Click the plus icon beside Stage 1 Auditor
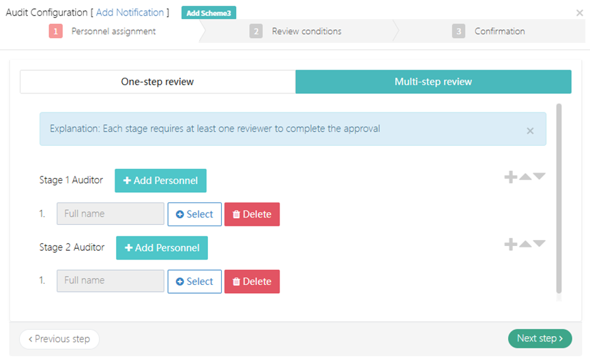Viewport: 590px width, 364px height. 510,177
